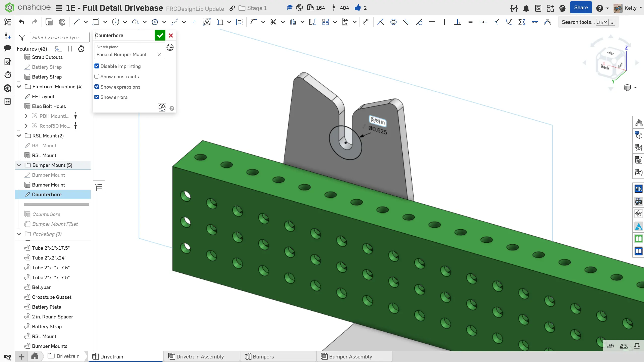644x362 pixels.
Task: Uncheck Show expressions option
Action: [x=97, y=87]
